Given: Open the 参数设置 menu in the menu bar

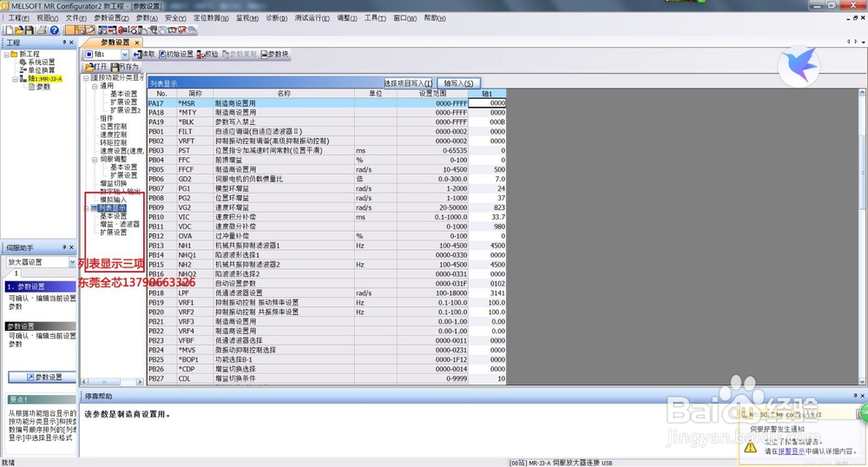Looking at the screenshot, I should point(111,18).
